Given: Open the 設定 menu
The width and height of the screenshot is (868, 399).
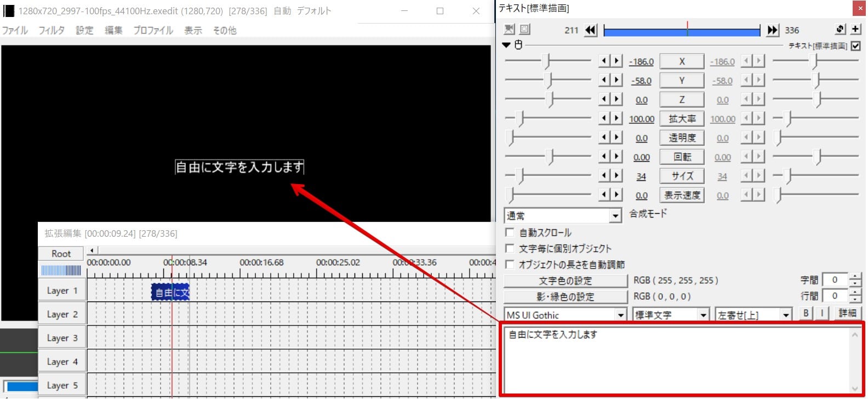Looking at the screenshot, I should pyautogui.click(x=84, y=30).
